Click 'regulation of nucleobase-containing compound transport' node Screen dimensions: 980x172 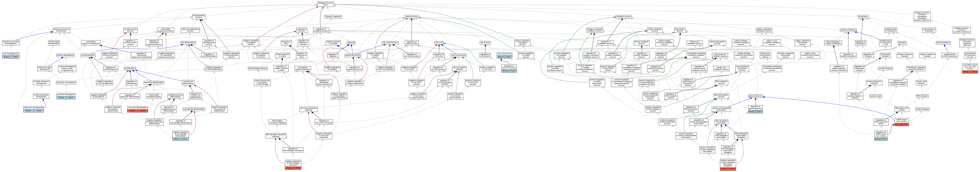(x=898, y=82)
